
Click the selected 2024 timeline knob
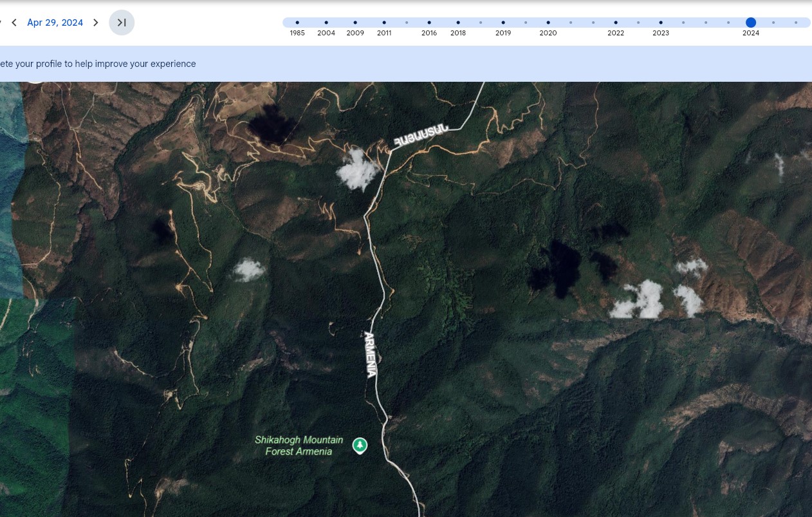[x=751, y=23]
